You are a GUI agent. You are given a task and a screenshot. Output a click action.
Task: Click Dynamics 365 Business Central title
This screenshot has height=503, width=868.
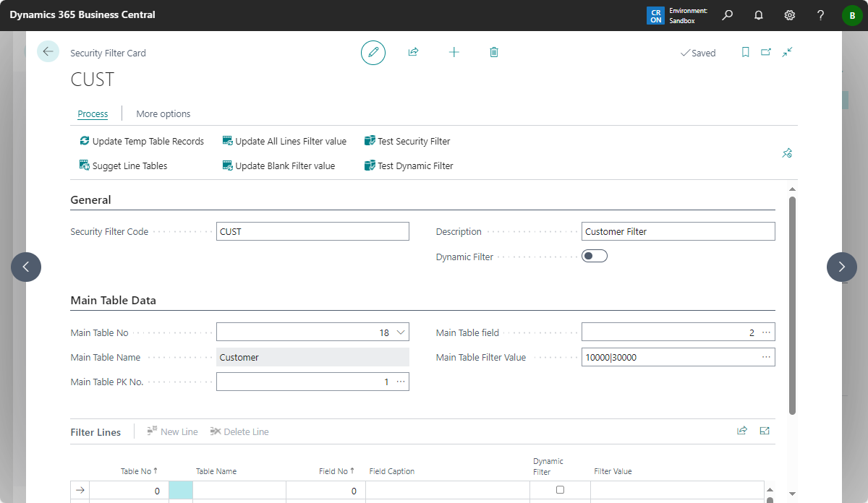[x=82, y=14]
